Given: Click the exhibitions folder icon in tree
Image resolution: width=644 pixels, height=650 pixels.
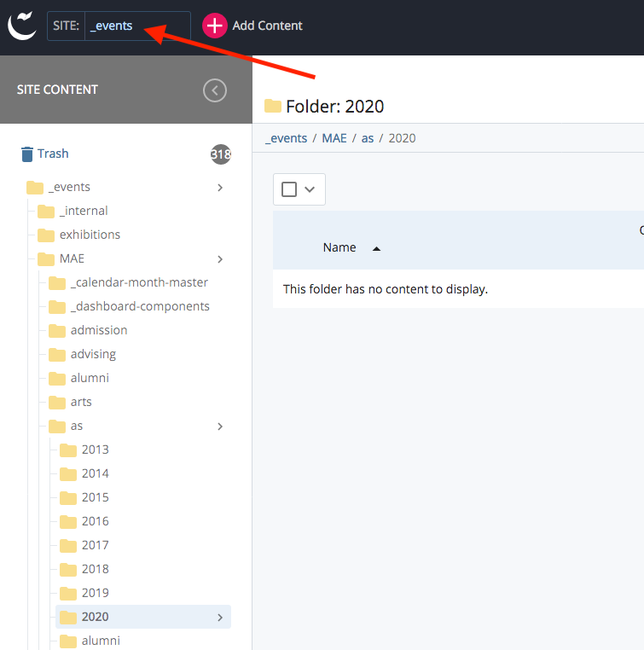Looking at the screenshot, I should (46, 235).
